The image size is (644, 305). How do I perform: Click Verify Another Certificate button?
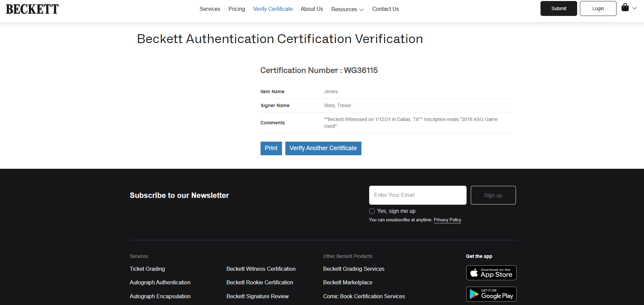(323, 148)
